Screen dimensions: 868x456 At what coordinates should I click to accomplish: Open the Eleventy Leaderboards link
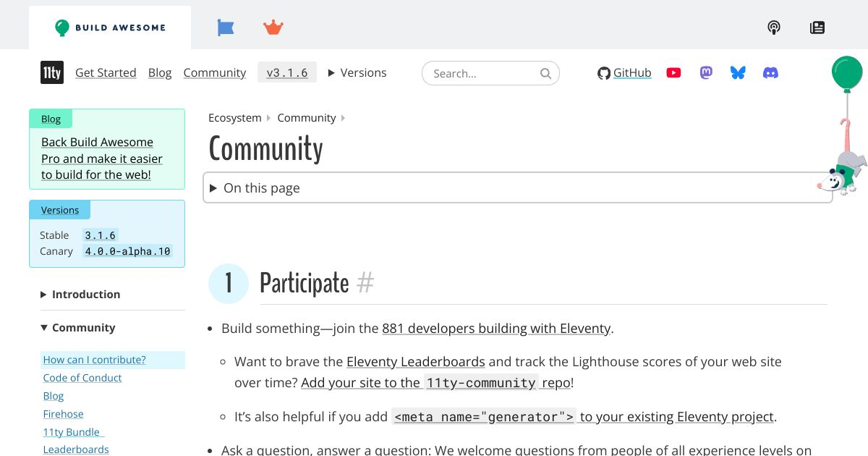416,361
